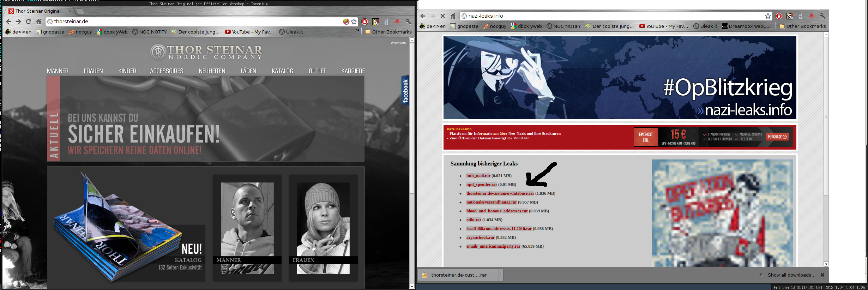Open downloaded thorsteinar.de-cust....rar file
This screenshot has width=868, height=290.
click(x=458, y=275)
